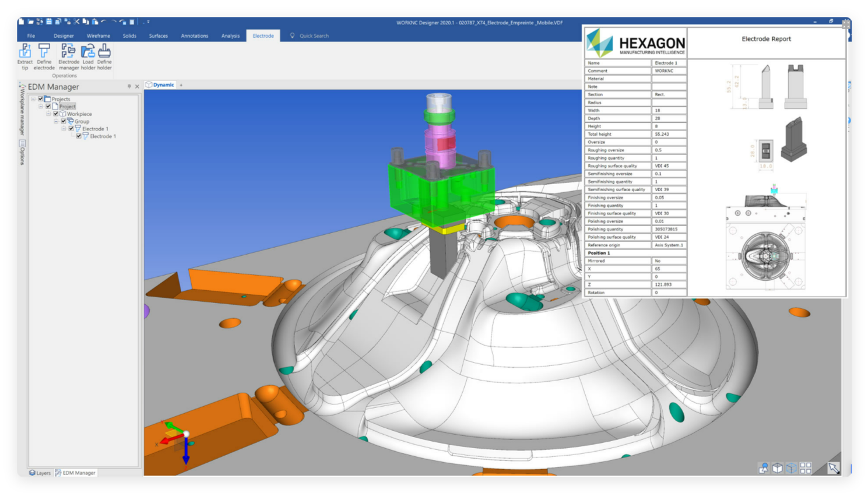The image size is (868, 493).
Task: Collapse the Projects tree node
Action: [33, 99]
